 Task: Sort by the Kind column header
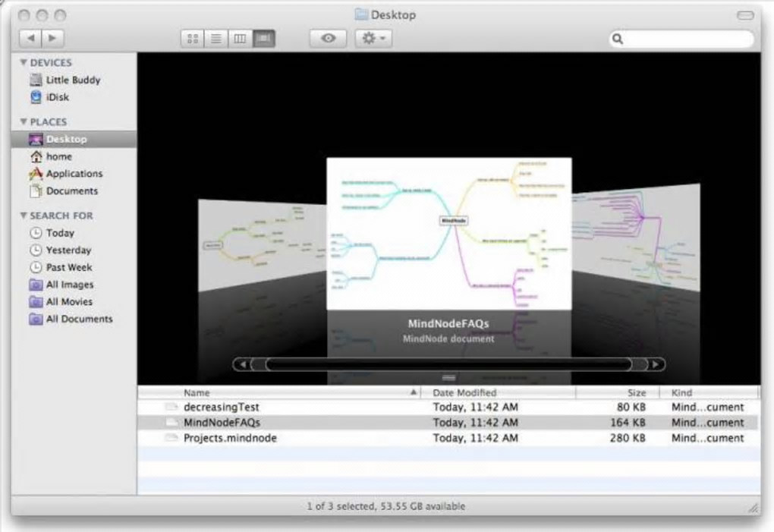click(709, 393)
